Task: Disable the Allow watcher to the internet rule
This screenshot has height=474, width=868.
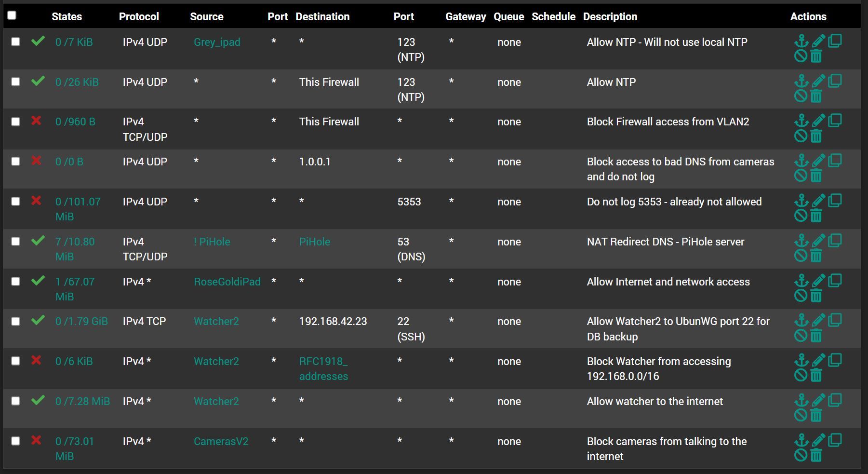Action: pos(801,415)
